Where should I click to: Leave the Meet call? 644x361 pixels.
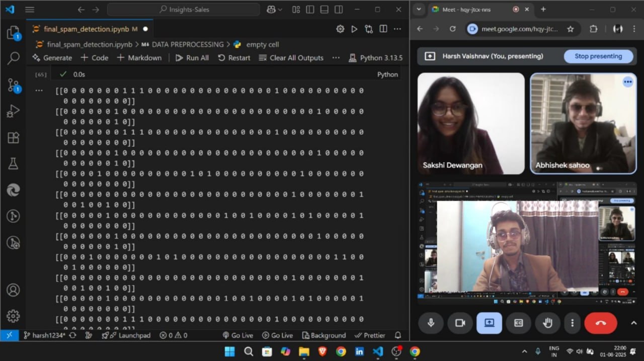click(x=600, y=323)
